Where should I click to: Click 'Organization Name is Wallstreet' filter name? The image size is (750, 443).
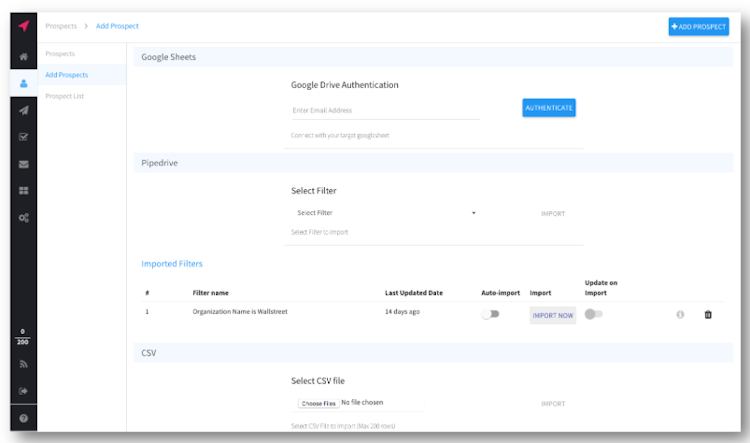tap(240, 311)
